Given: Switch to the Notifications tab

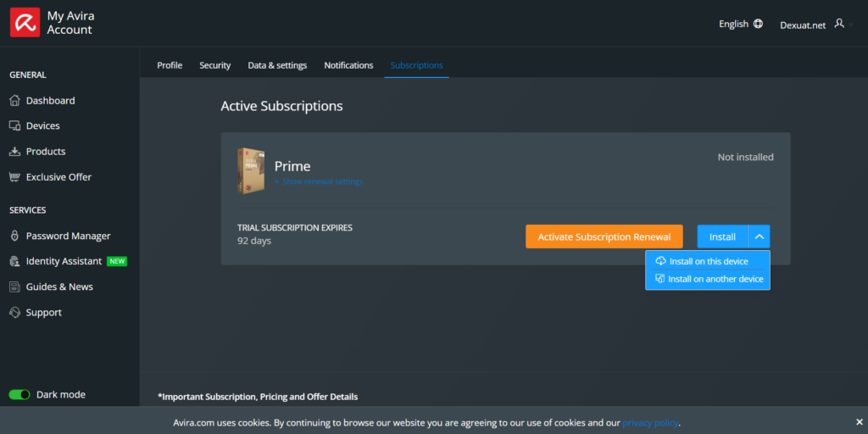Looking at the screenshot, I should [348, 65].
